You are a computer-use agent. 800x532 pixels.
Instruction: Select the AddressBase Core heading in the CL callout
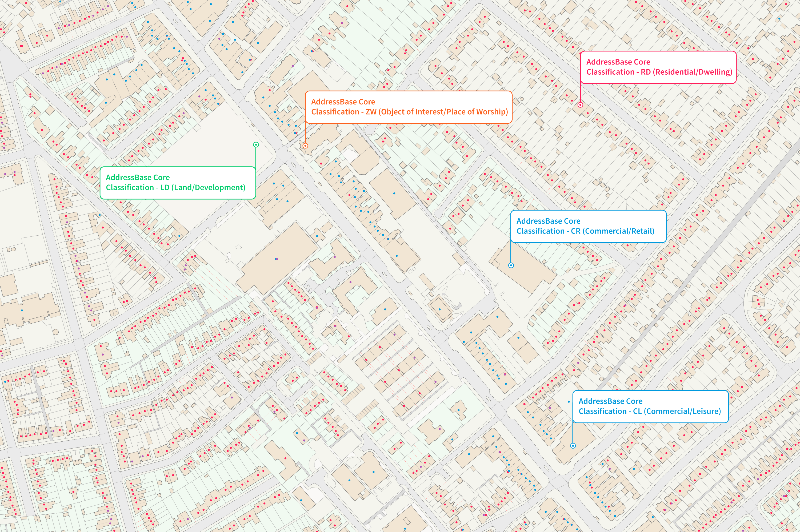click(610, 401)
